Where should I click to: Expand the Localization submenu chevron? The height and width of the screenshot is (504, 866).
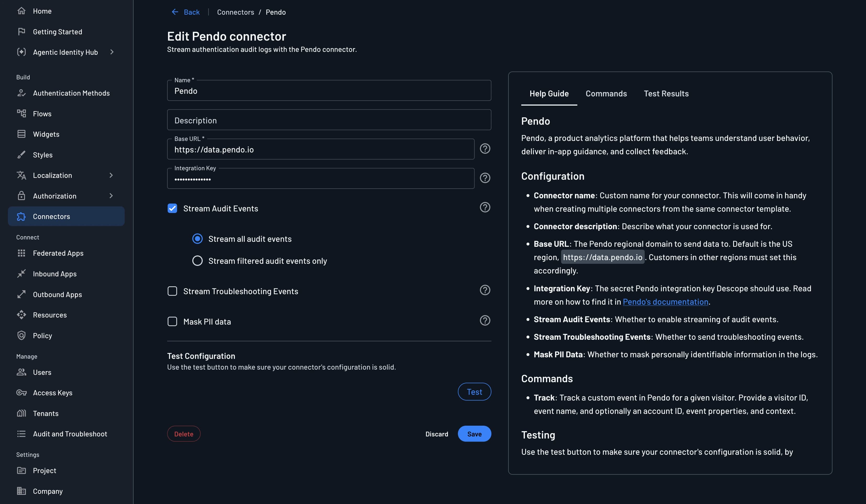(x=111, y=175)
